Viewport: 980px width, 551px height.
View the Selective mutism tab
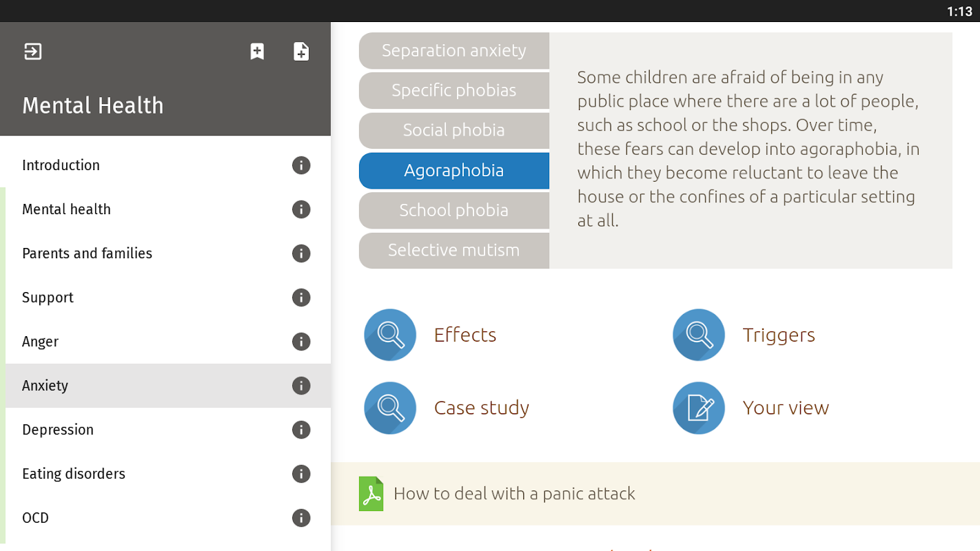454,250
